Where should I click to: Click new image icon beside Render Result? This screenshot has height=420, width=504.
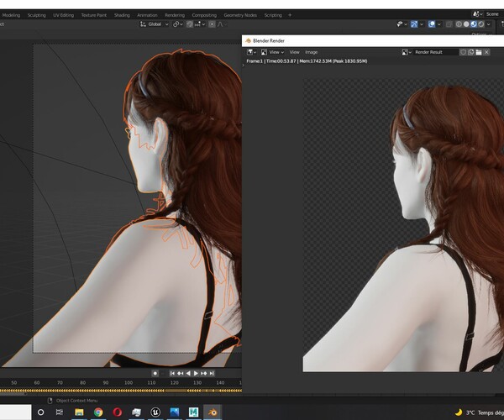tap(471, 52)
